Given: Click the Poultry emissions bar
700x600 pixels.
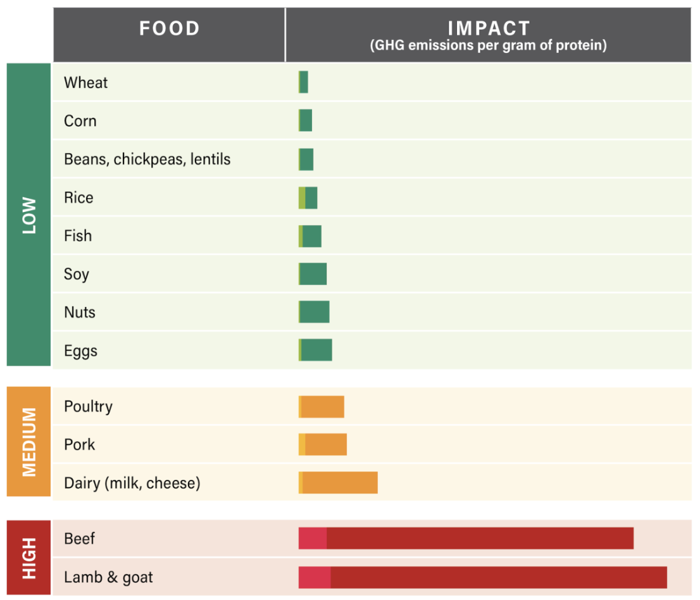Looking at the screenshot, I should tap(322, 406).
